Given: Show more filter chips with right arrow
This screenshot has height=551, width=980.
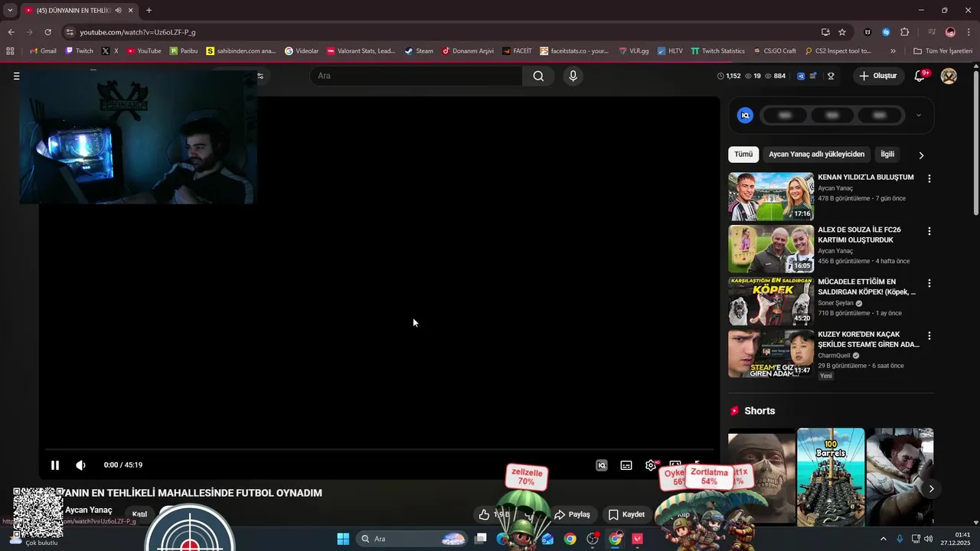Looking at the screenshot, I should (x=921, y=155).
